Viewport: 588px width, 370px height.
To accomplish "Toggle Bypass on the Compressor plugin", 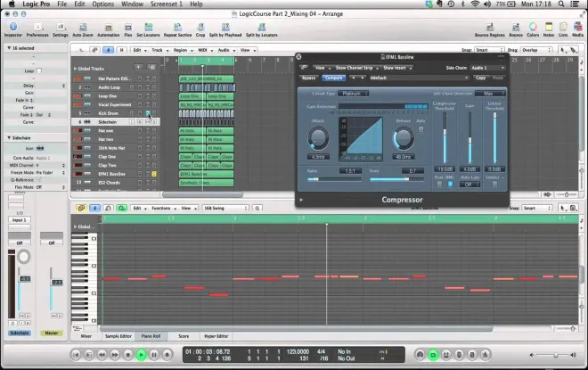I will (308, 78).
